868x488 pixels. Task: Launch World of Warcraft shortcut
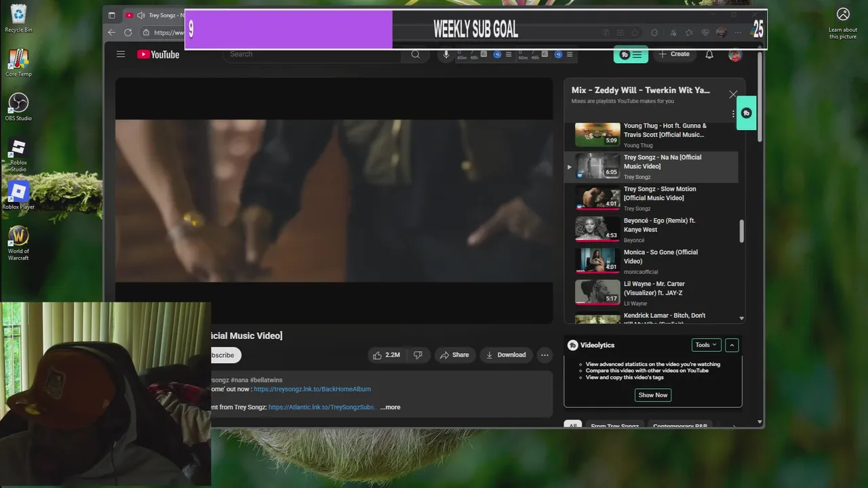pos(18,243)
